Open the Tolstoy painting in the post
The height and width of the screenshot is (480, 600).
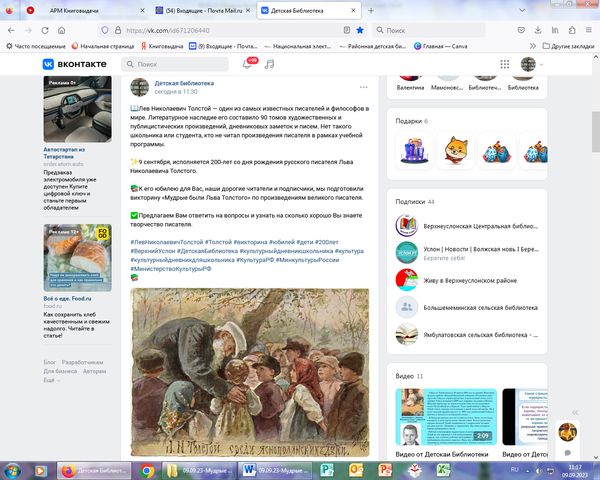coord(250,370)
